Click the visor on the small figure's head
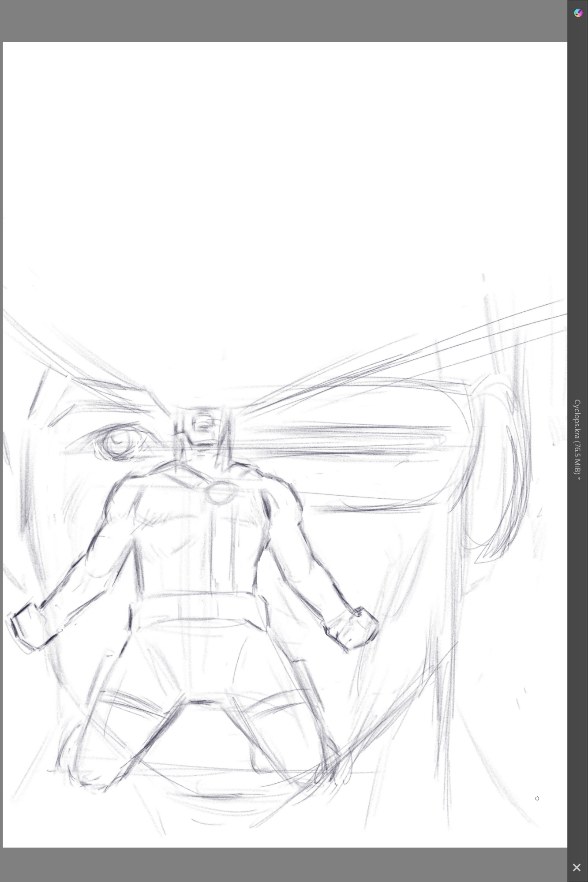 (x=202, y=426)
